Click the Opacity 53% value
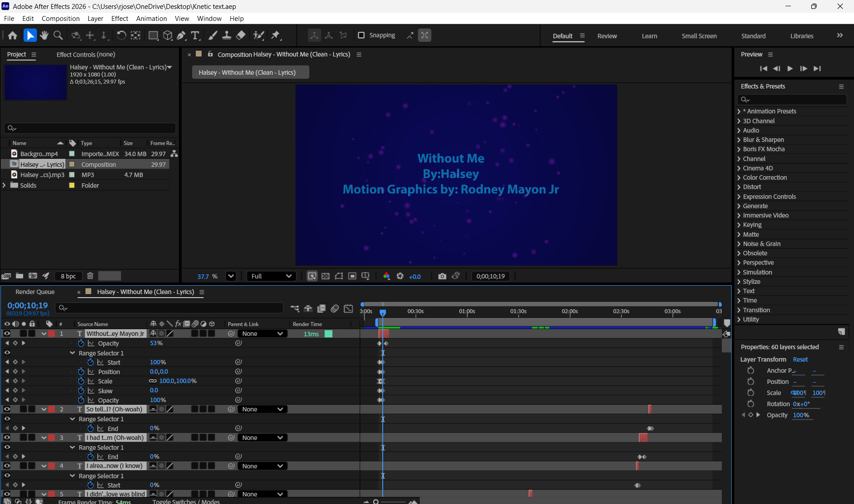Screen dimensions: 854x504 point(156,343)
